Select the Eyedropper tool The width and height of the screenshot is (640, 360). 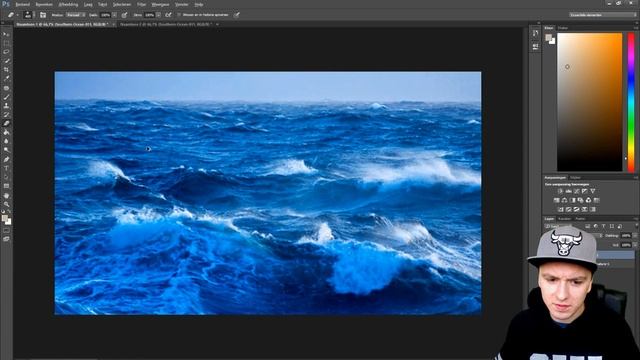(x=6, y=79)
